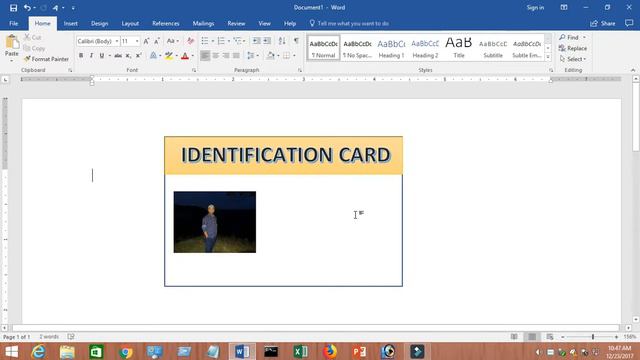Decrease the font size
The image size is (640, 360).
(x=157, y=41)
